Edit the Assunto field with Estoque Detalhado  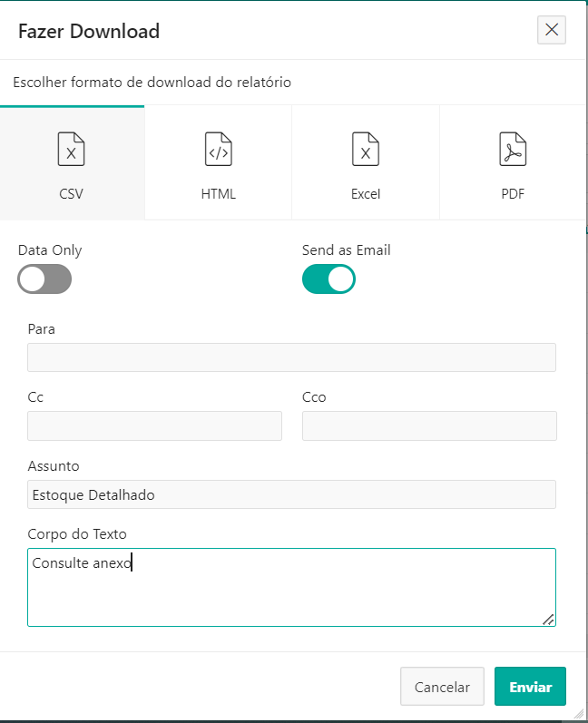(291, 494)
